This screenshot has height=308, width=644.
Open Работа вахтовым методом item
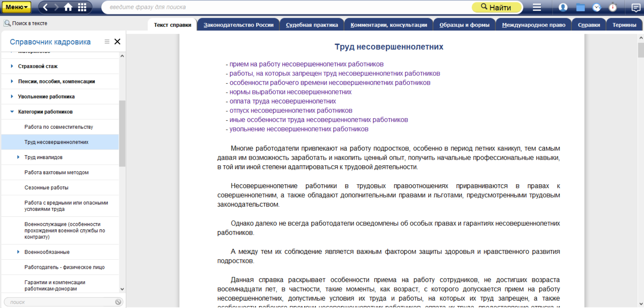60,173
